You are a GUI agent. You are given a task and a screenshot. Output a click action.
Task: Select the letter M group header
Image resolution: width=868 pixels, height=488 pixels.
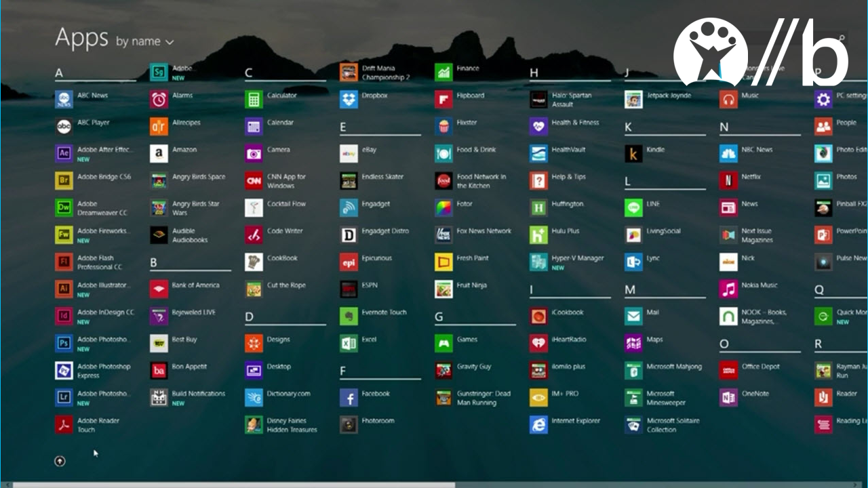[630, 290]
